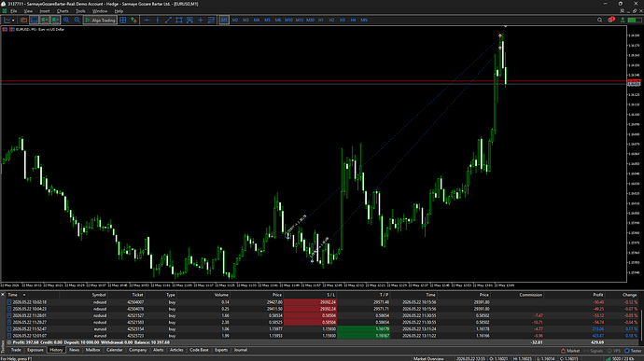Click the green-red new order icon

[x=133, y=20]
